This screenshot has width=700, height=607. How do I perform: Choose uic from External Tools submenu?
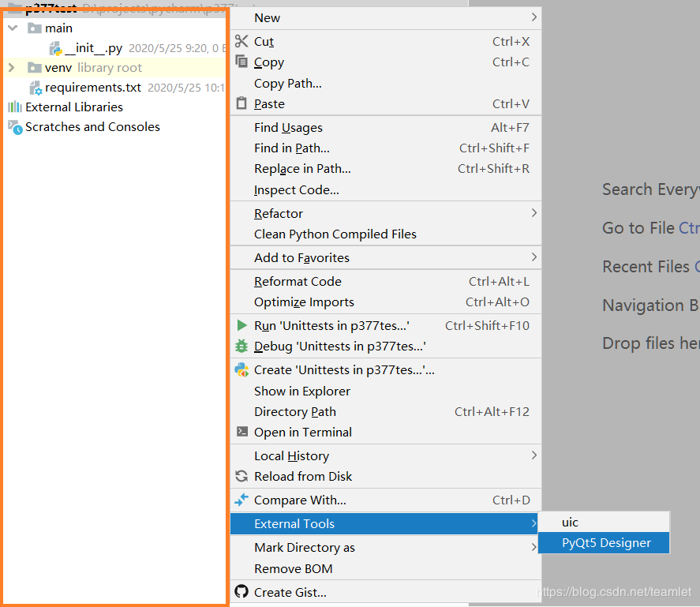[604, 522]
